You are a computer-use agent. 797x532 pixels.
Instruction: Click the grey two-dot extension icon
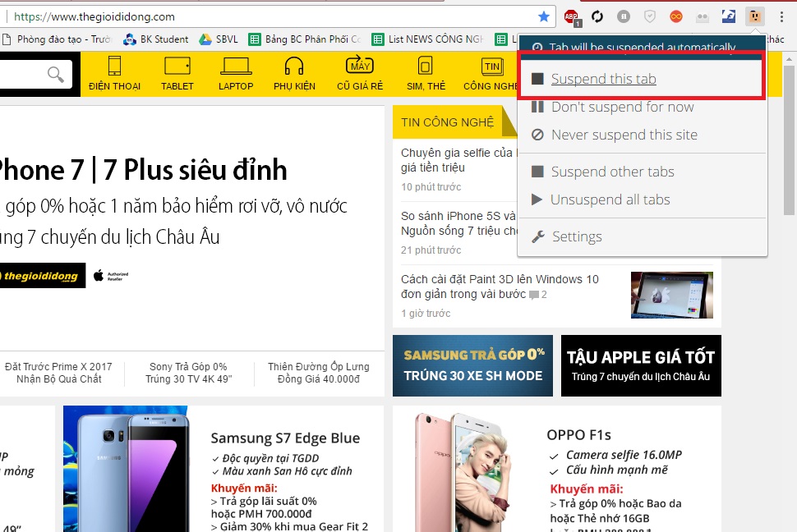[703, 16]
